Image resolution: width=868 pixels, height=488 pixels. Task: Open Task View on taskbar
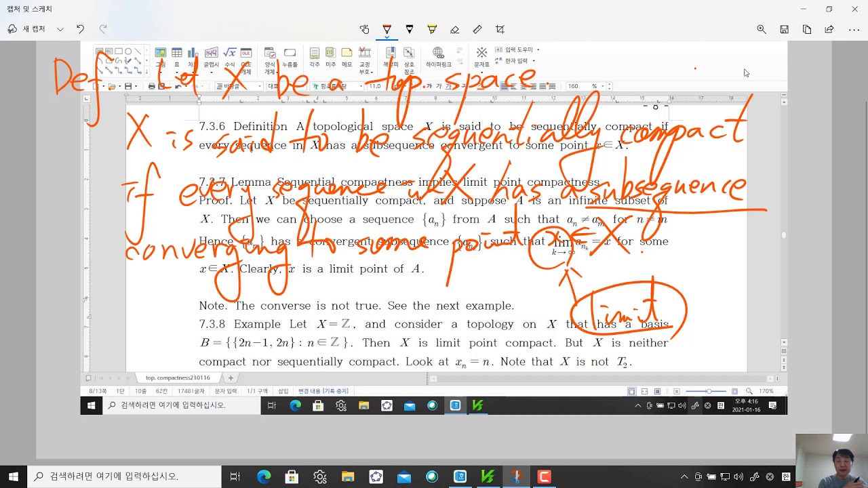tap(235, 476)
